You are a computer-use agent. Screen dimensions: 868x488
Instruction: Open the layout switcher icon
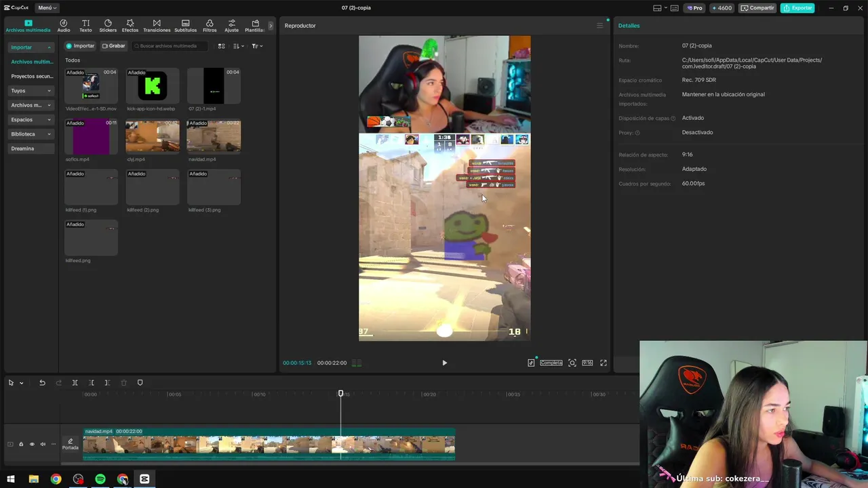(x=659, y=8)
